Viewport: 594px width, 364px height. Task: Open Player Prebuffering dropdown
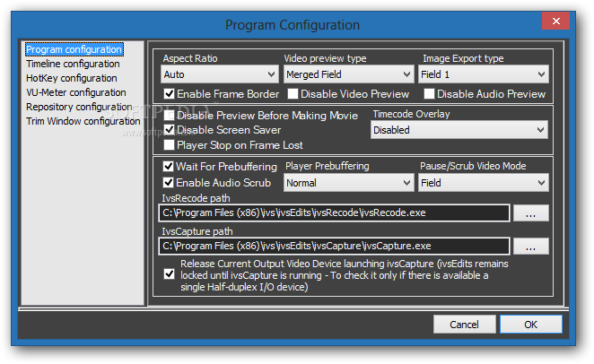pyautogui.click(x=348, y=183)
